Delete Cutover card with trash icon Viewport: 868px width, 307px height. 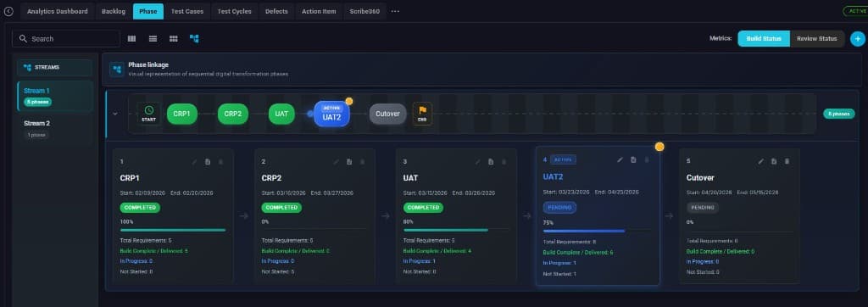coord(787,161)
